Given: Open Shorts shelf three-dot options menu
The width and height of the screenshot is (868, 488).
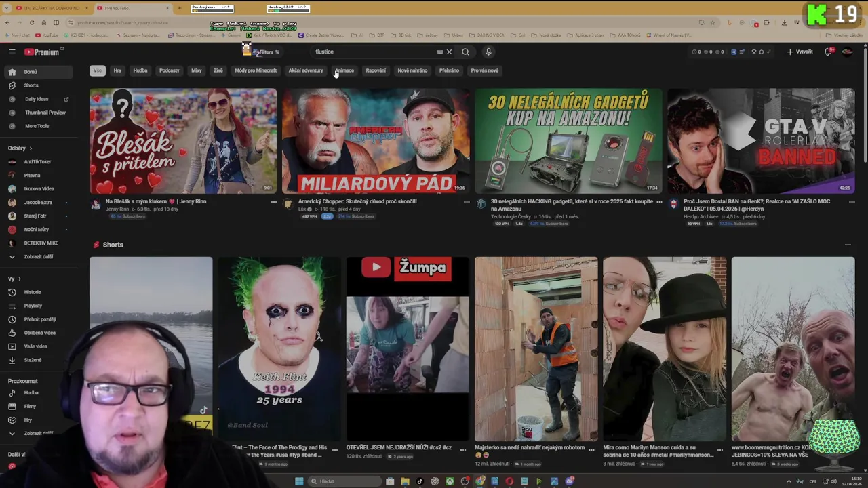Looking at the screenshot, I should pos(848,245).
